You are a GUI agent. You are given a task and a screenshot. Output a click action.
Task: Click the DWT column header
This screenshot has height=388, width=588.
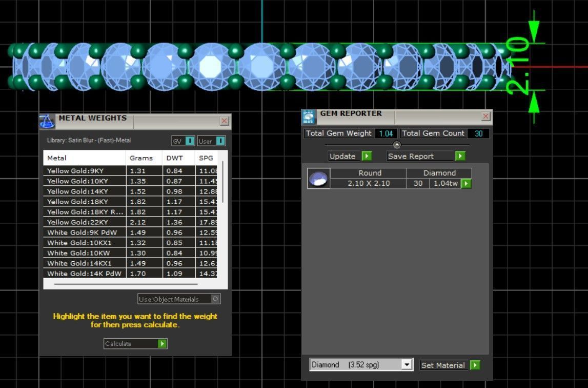tap(179, 158)
